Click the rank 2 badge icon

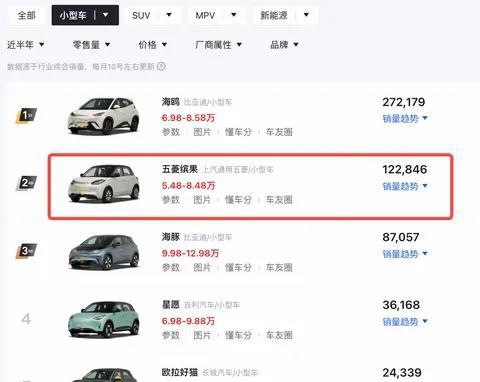pos(26,183)
